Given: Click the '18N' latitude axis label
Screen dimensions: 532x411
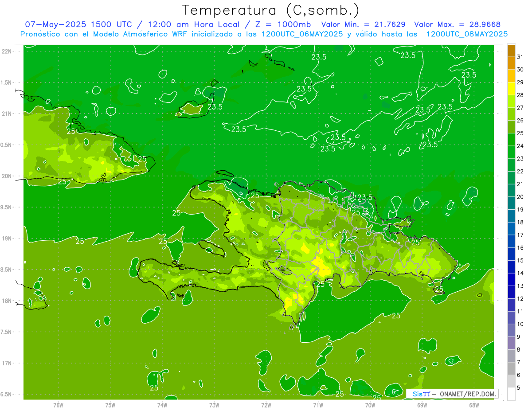Looking at the screenshot, I should pos(7,301).
